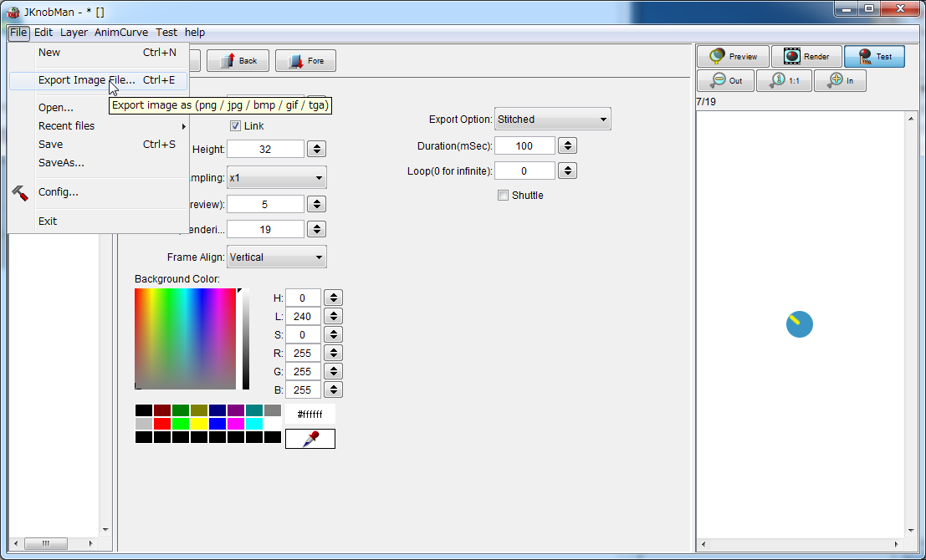The height and width of the screenshot is (560, 926).
Task: Open the Layer menu
Action: click(x=74, y=33)
